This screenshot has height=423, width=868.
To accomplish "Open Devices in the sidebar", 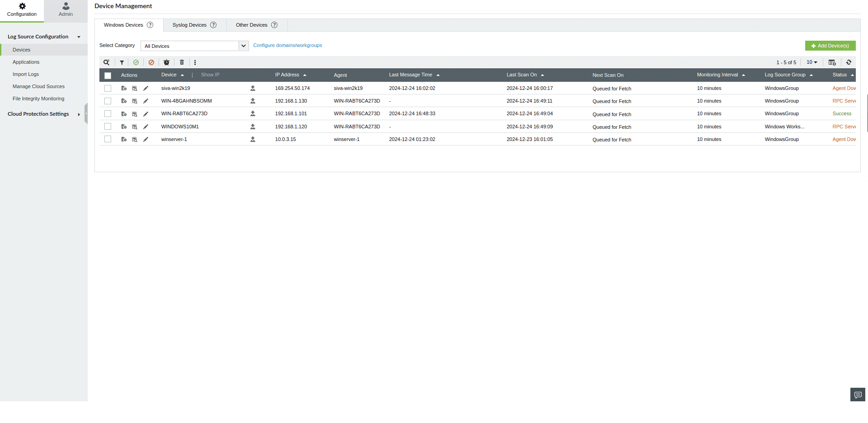I will coord(44,50).
